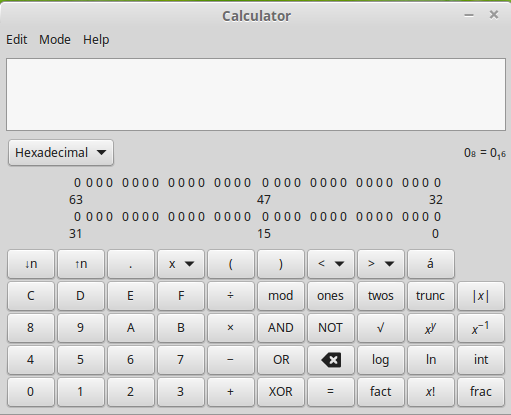Click the square root √ button
Image resolution: width=511 pixels, height=415 pixels.
point(381,328)
